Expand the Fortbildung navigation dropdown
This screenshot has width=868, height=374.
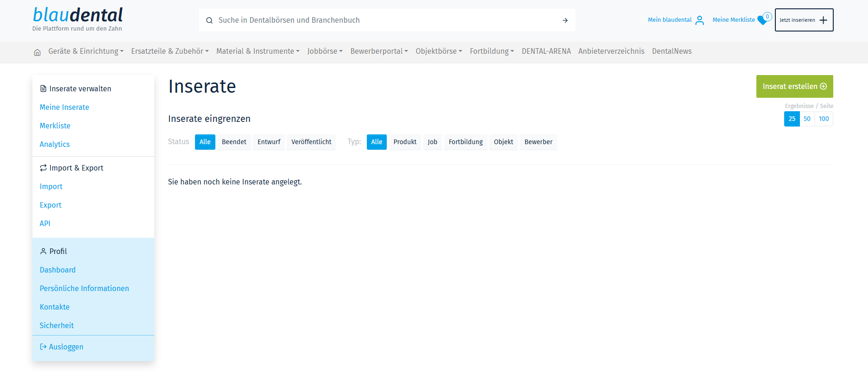[x=491, y=51]
